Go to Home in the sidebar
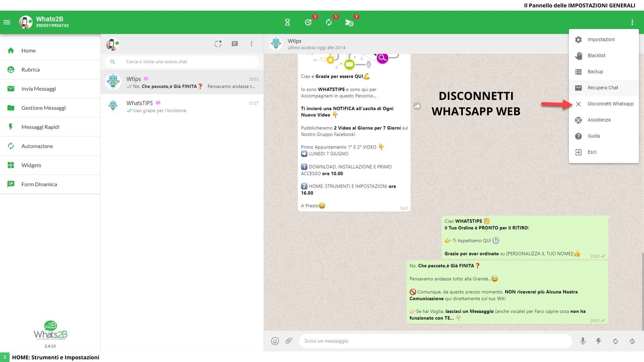Image resolution: width=644 pixels, height=362 pixels. tap(50, 51)
